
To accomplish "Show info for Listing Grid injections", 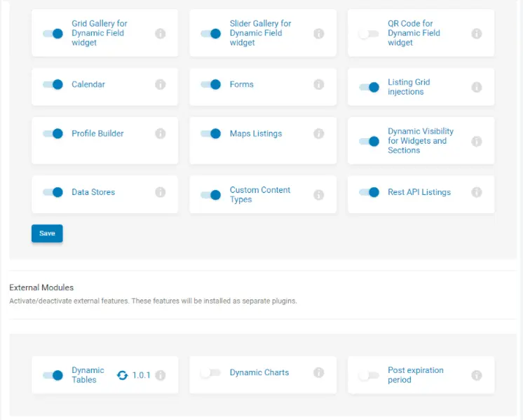I will [477, 87].
